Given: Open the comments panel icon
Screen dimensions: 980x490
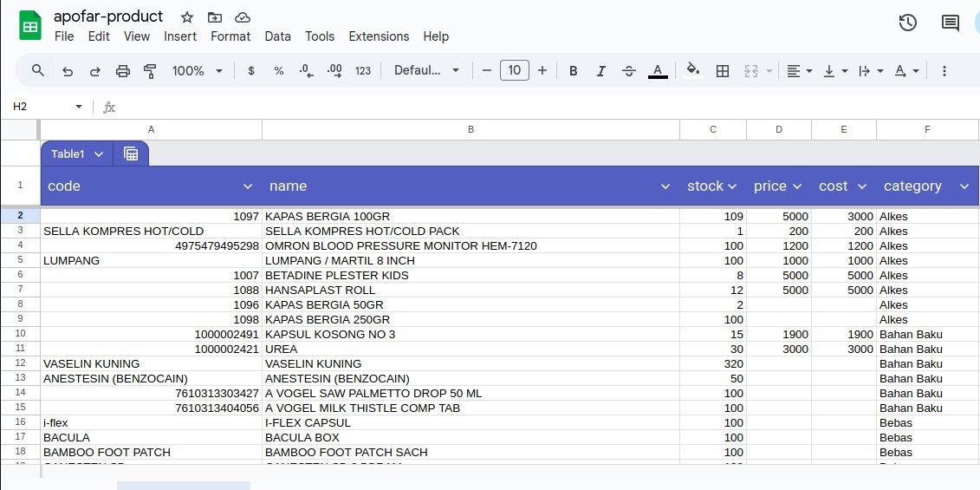Looking at the screenshot, I should pyautogui.click(x=951, y=23).
